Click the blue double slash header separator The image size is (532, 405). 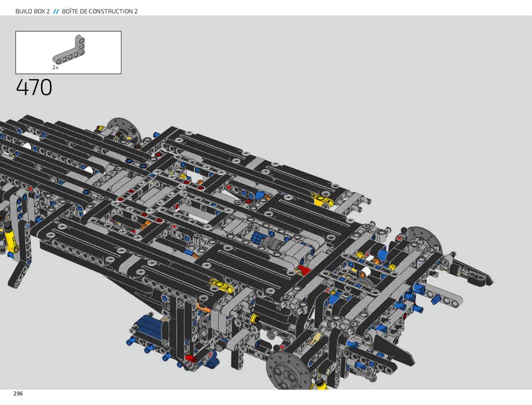(56, 11)
